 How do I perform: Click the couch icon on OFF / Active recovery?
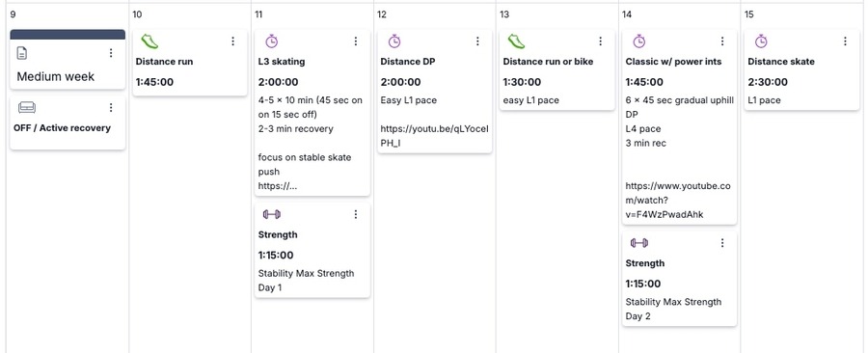27,107
